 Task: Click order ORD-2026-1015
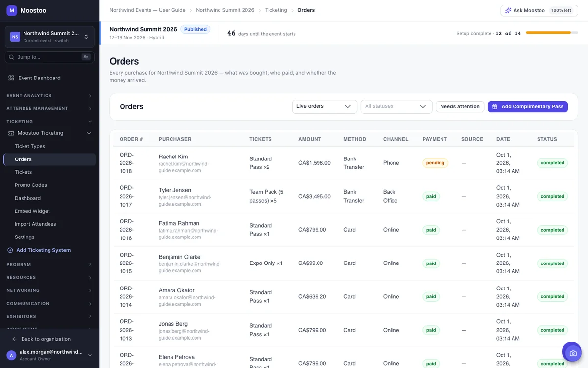pyautogui.click(x=127, y=263)
